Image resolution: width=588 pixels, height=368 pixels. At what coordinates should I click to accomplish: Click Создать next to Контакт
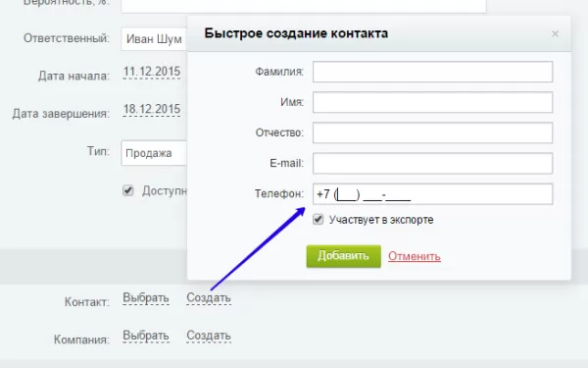coord(209,297)
